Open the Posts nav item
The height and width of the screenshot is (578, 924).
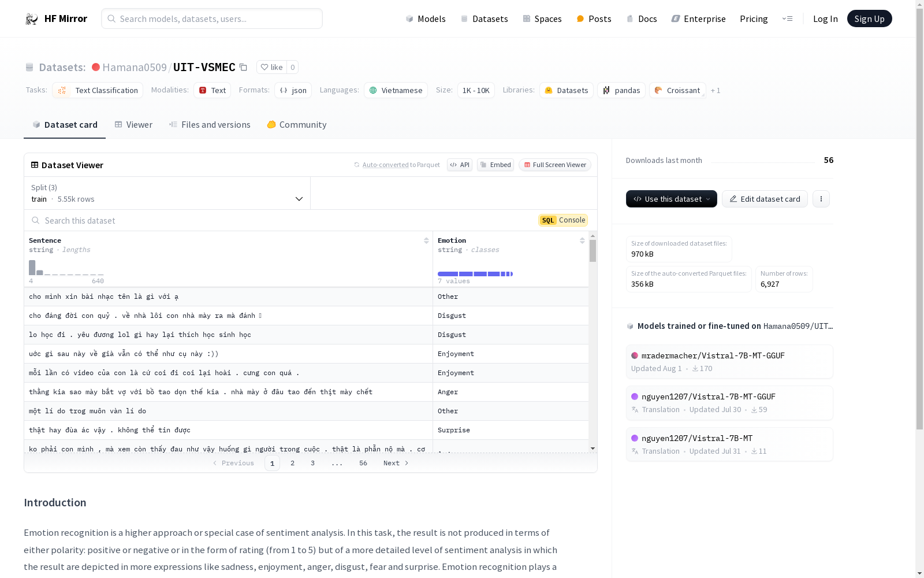click(594, 19)
